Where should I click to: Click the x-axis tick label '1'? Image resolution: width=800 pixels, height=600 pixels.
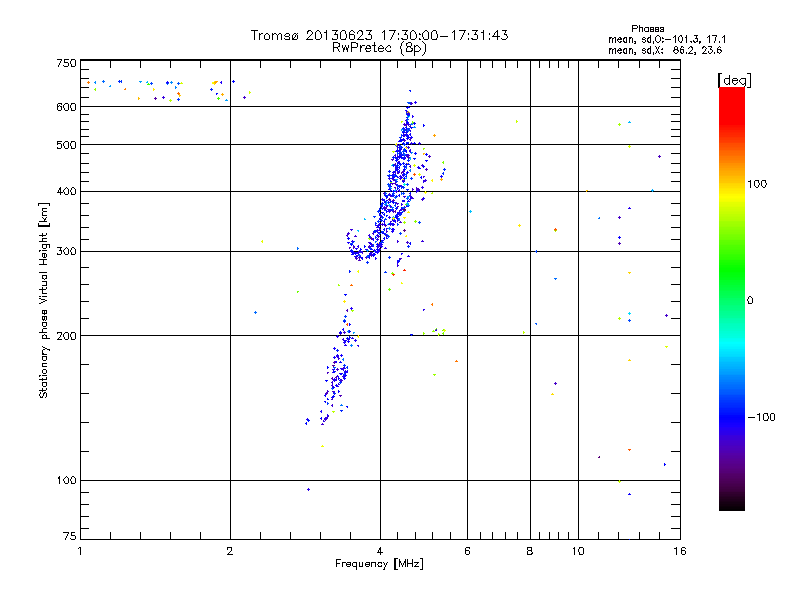pyautogui.click(x=80, y=551)
